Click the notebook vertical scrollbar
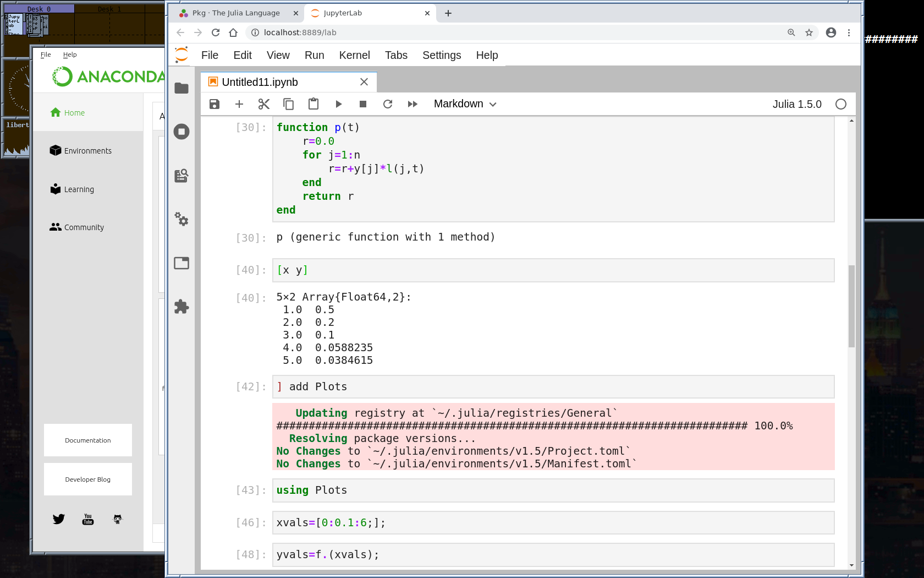The image size is (924, 578). pyautogui.click(x=851, y=306)
